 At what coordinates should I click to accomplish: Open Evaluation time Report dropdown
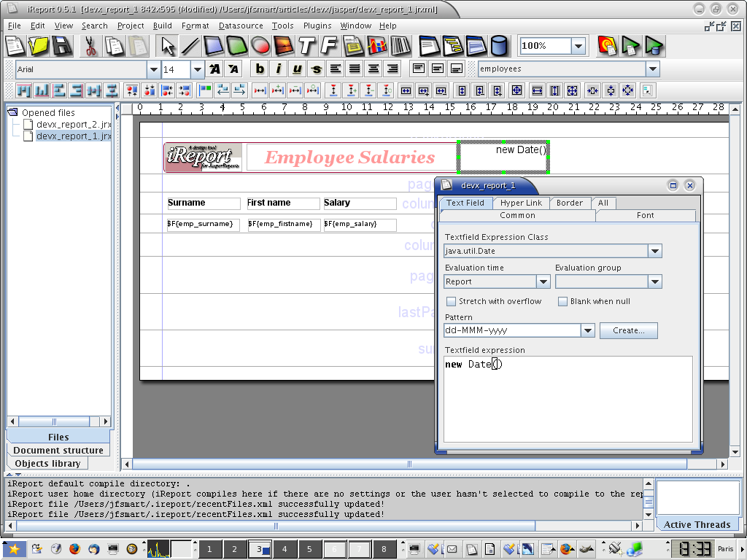click(x=543, y=281)
